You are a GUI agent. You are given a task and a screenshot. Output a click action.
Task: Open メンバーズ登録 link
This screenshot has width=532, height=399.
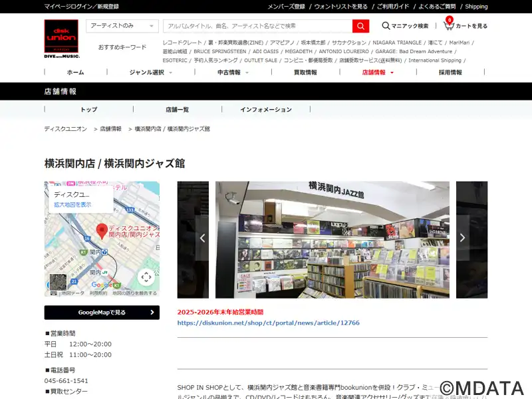286,7
